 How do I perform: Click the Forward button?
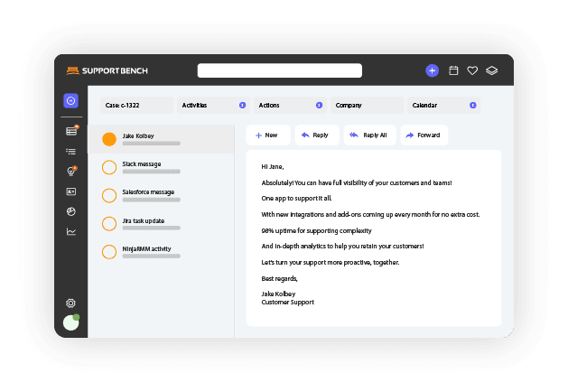click(423, 135)
